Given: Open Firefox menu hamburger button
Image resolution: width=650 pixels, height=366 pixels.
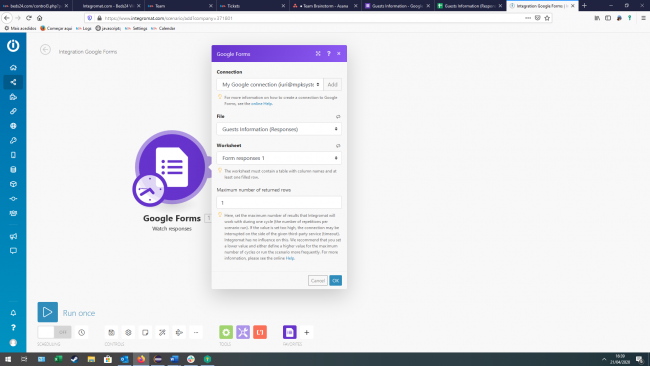Looking at the screenshot, I should pyautogui.click(x=643, y=18).
